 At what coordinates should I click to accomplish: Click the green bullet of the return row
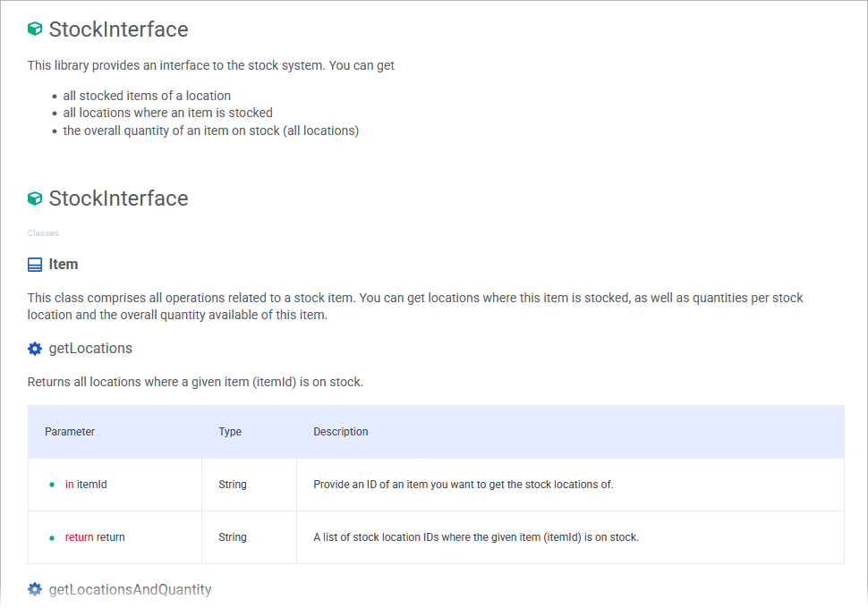(52, 537)
